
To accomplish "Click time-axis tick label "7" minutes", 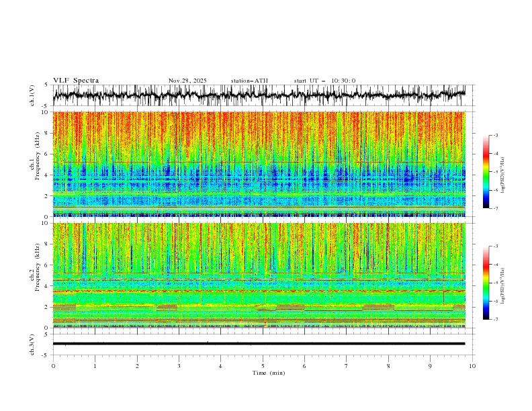I will 347,366.
